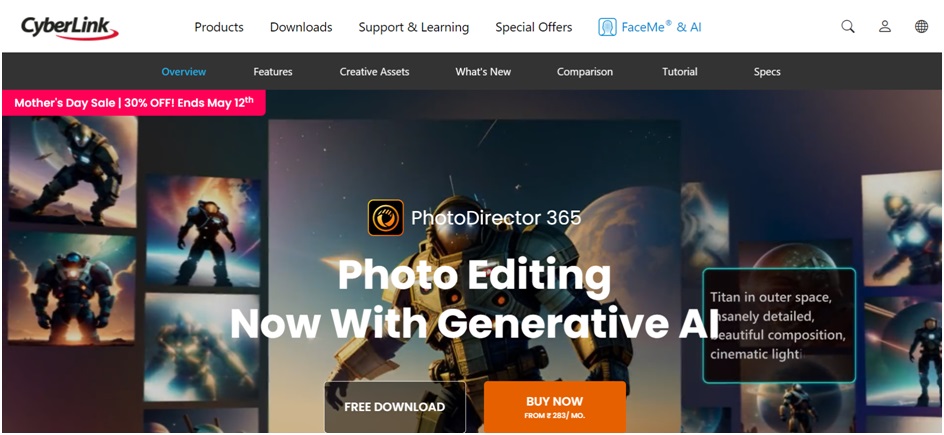Open the user account icon
This screenshot has width=944, height=435.
tap(884, 26)
